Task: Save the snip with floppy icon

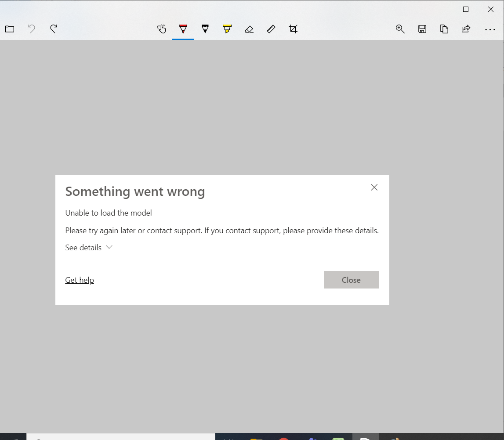Action: 422,29
